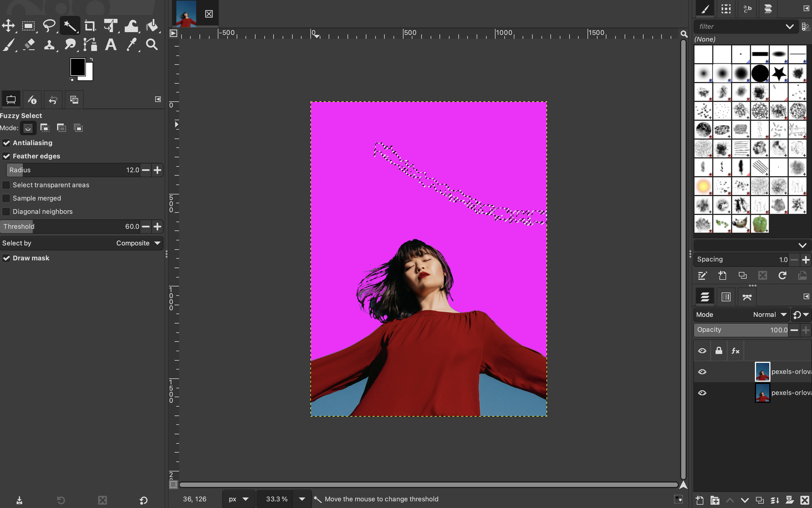
Task: Select the Bucket Fill tool
Action: 152,26
